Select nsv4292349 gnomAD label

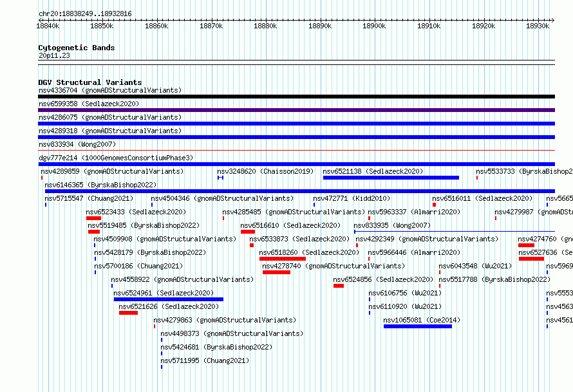point(427,239)
